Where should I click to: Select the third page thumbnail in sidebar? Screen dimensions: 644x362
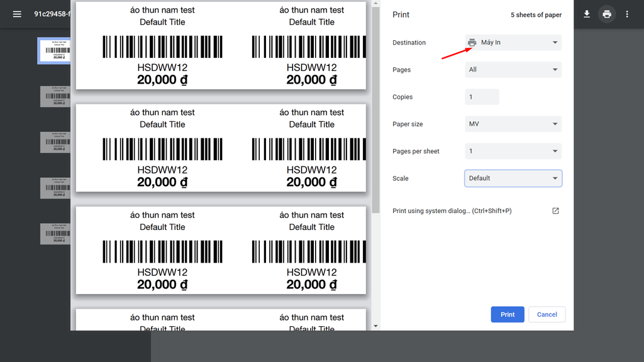click(55, 143)
